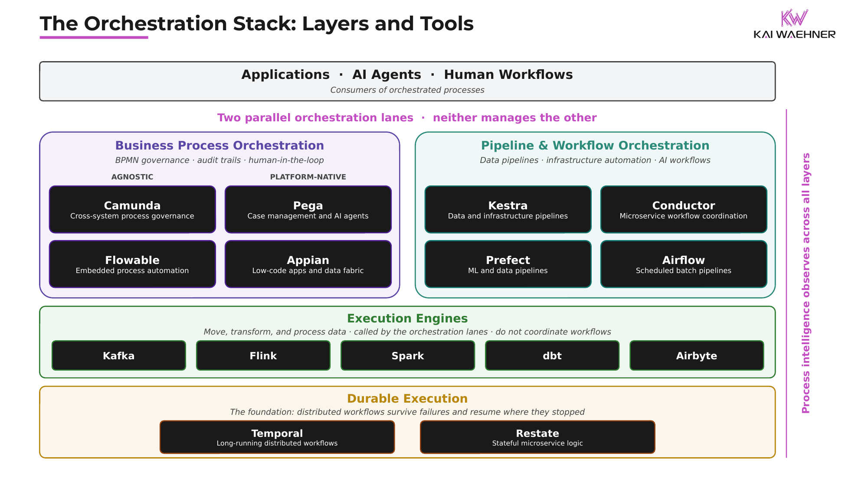Click the 'Durable Execution' heading
This screenshot has width=868, height=488.
click(x=407, y=399)
